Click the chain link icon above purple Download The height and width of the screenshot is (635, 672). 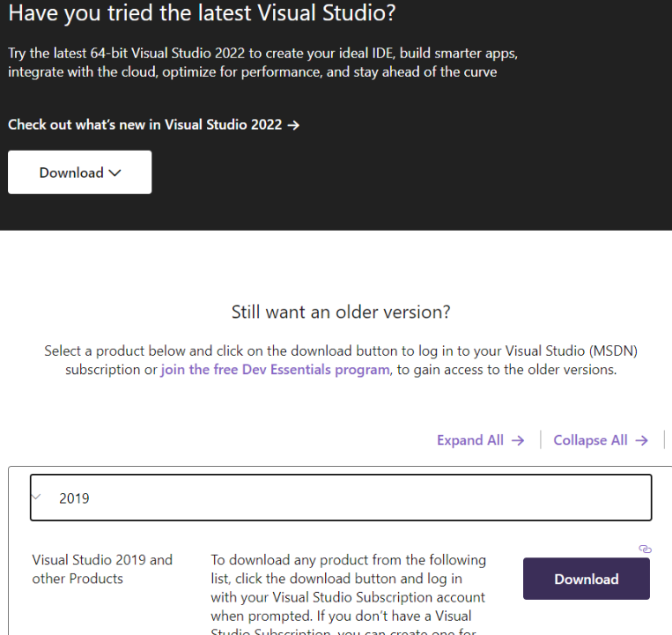point(645,549)
